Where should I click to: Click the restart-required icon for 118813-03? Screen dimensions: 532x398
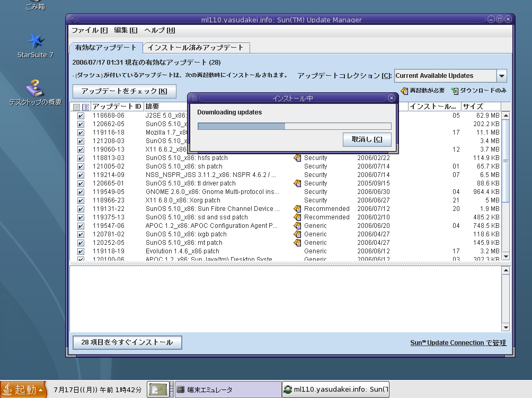coord(298,158)
